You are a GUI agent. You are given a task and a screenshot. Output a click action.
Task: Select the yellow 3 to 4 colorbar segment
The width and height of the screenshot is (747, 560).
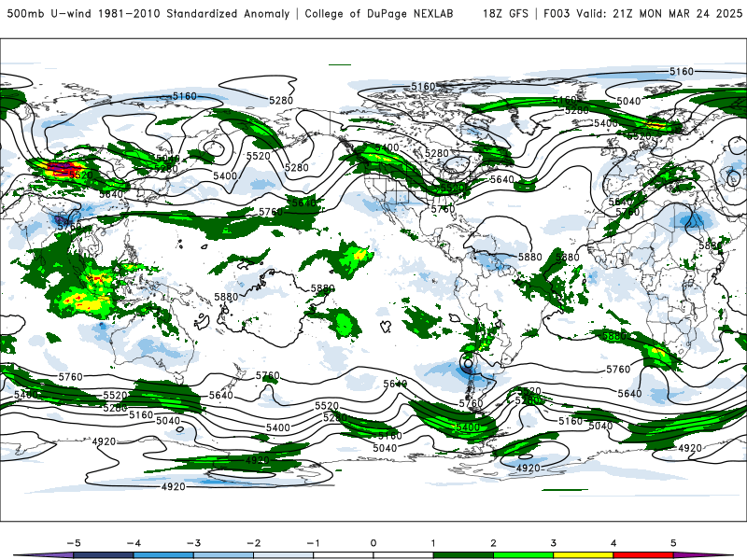[x=584, y=555]
